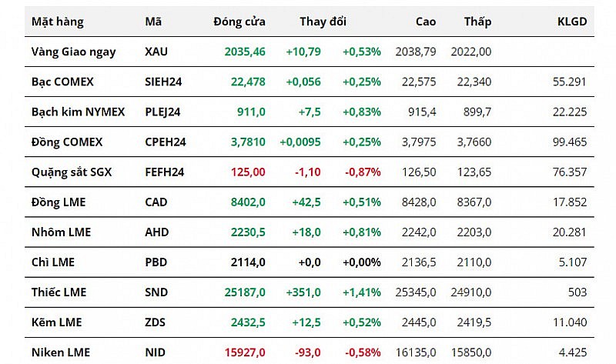
Task: Open the Bạc COMEX commodity entry
Action: pos(63,82)
